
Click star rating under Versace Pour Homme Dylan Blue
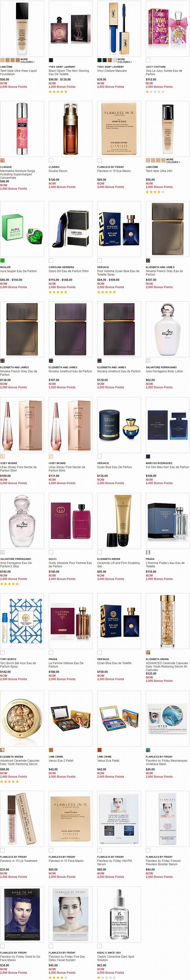(106, 292)
